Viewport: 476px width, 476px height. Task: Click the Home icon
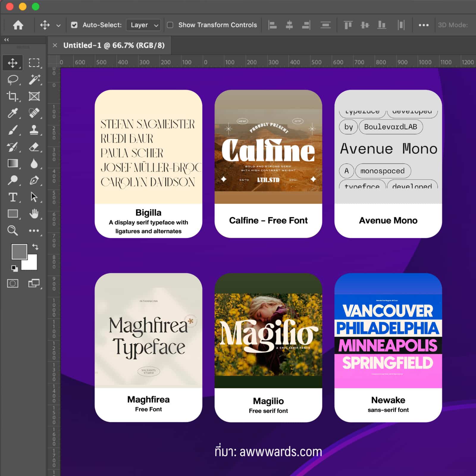coord(18,25)
